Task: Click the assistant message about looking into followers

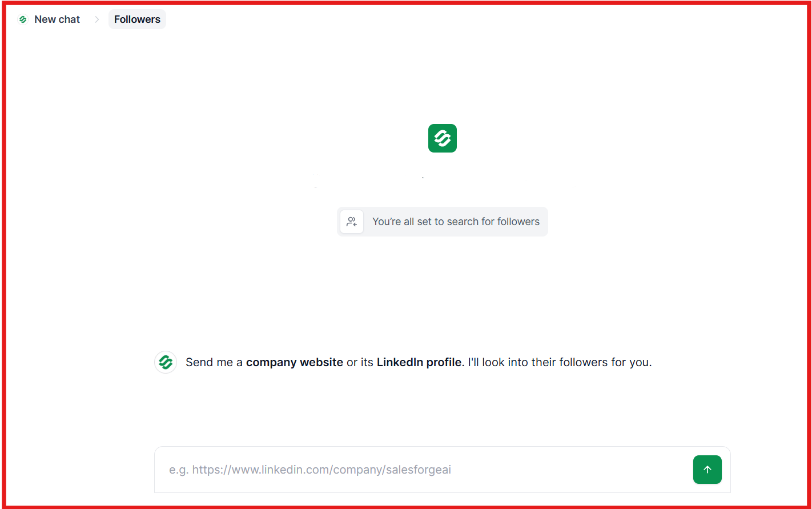Action: coord(419,362)
